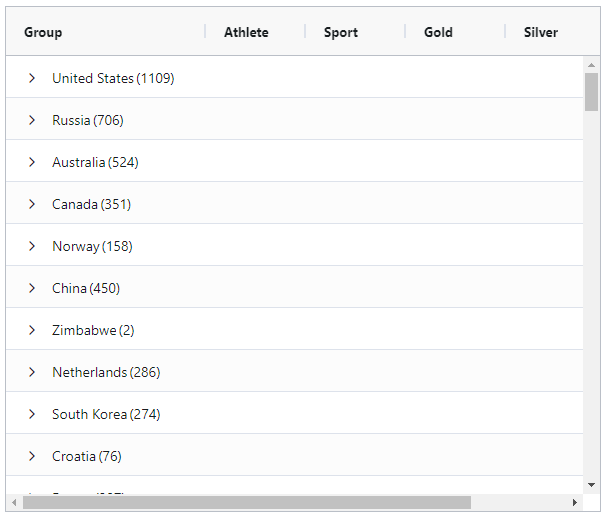
Task: Expand the United States group row
Action: [32, 78]
